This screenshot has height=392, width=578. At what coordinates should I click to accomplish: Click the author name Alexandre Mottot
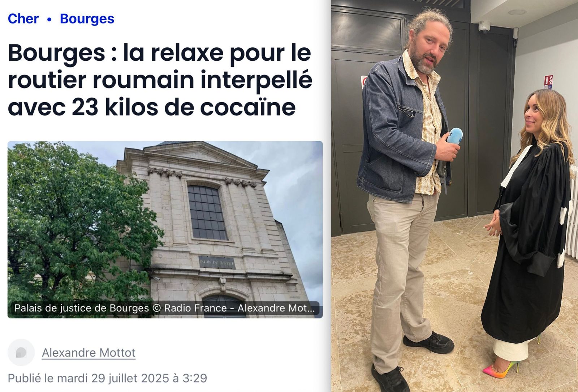pyautogui.click(x=89, y=352)
